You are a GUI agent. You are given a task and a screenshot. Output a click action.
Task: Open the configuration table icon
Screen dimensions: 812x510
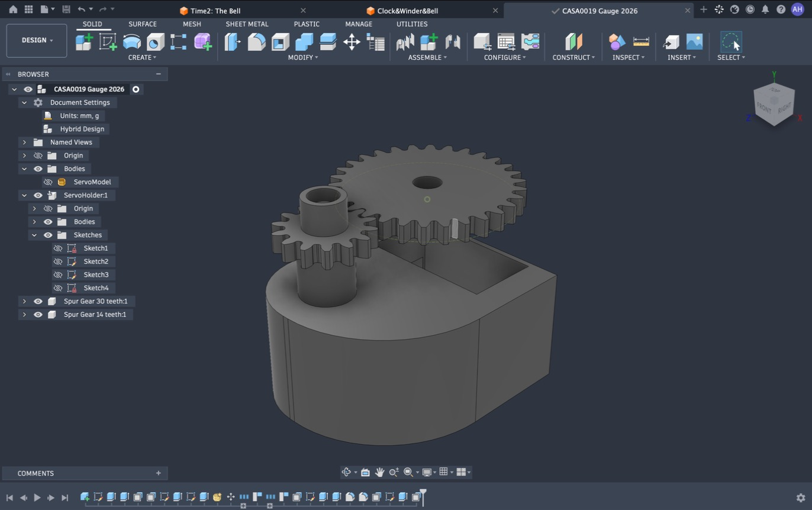click(506, 42)
